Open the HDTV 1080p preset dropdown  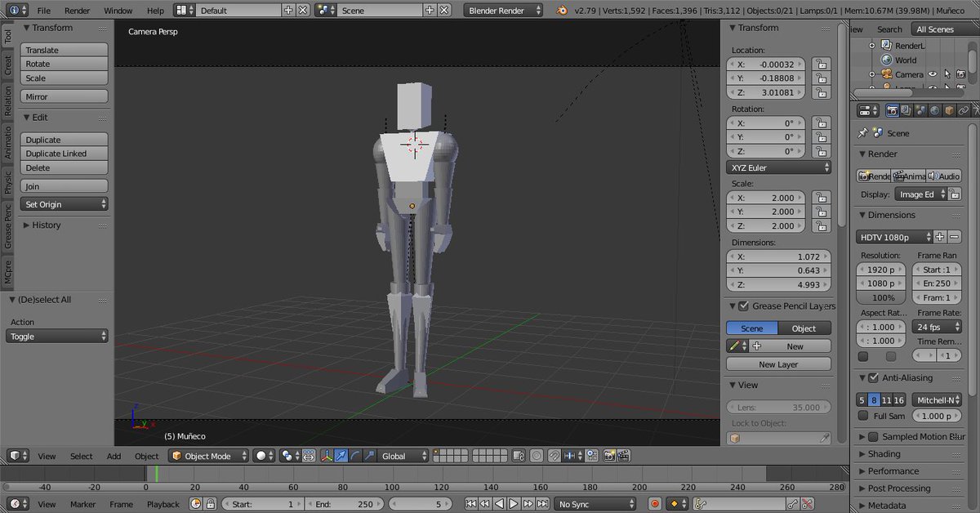(x=894, y=237)
